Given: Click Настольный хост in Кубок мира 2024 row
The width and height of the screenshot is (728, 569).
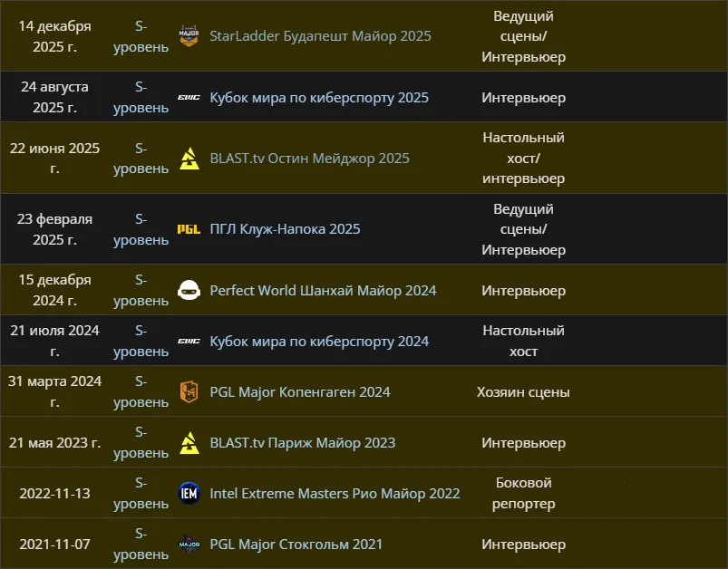Looking at the screenshot, I should point(523,341).
